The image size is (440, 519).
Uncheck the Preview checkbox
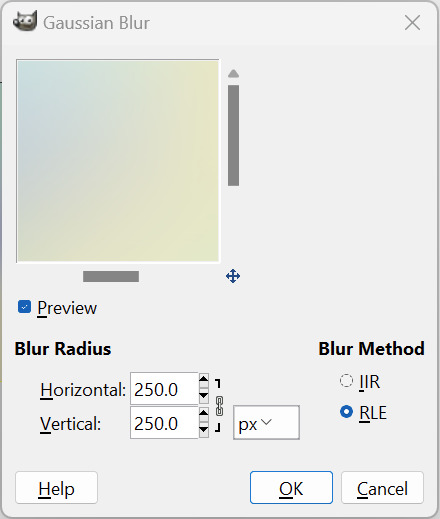point(24,307)
